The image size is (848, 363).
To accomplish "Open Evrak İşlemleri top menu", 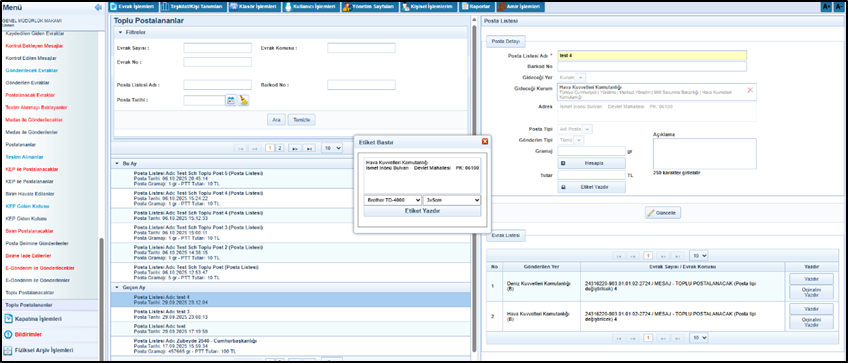I will coord(132,6).
